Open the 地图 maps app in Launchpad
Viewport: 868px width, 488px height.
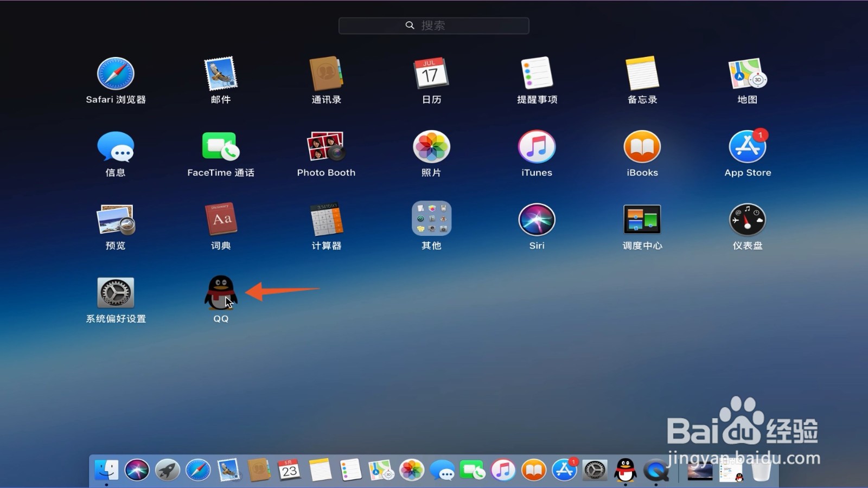748,74
